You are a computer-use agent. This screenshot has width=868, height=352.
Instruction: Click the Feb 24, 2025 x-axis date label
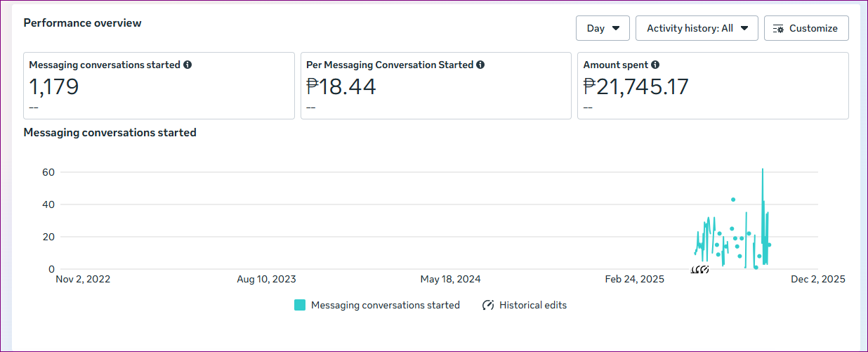[x=634, y=279]
